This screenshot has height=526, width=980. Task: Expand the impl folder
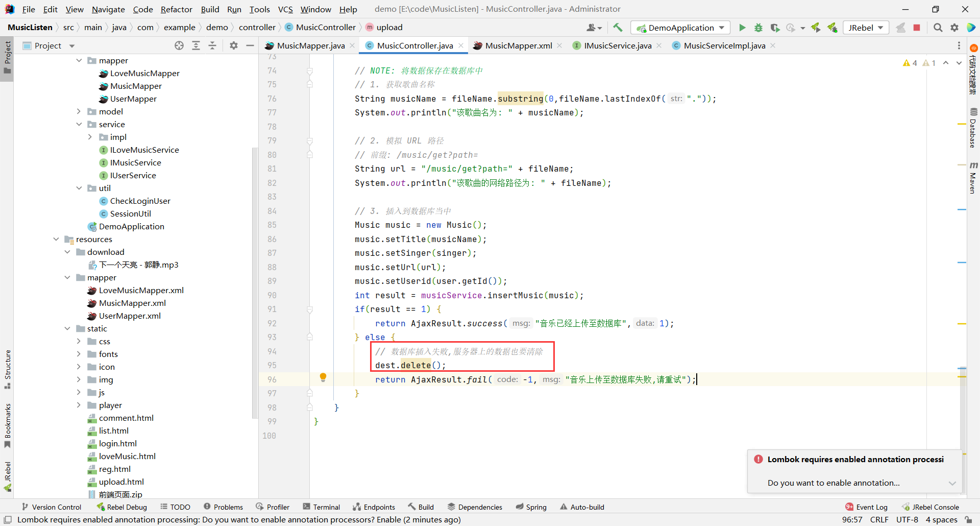(x=90, y=137)
